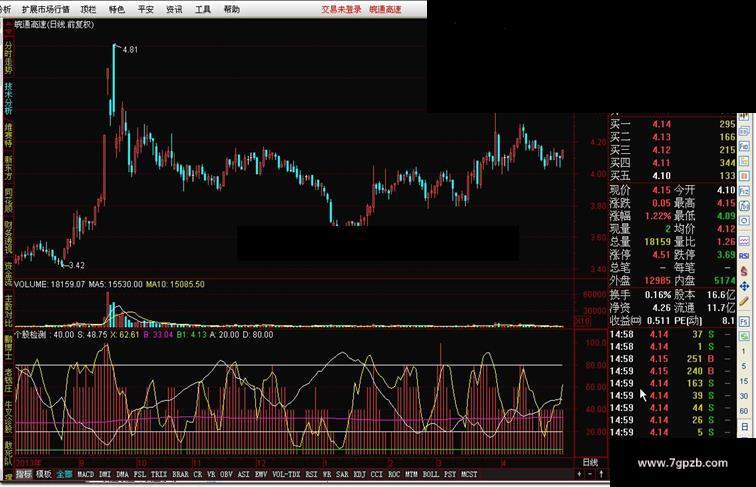Click the 14:58 trade row with 251 B

point(673,359)
